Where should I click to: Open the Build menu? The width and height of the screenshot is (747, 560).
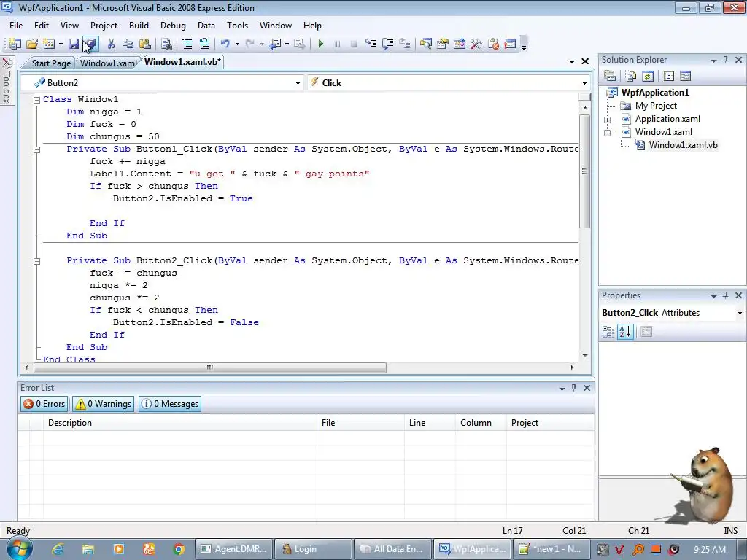[x=139, y=26]
